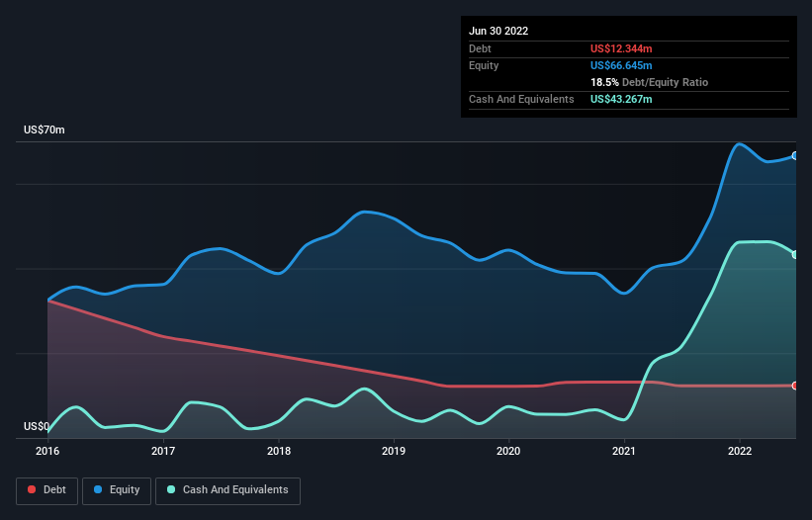Select the Cash endpoint marker on the teal line
Image resolution: width=812 pixels, height=520 pixels.
(795, 255)
